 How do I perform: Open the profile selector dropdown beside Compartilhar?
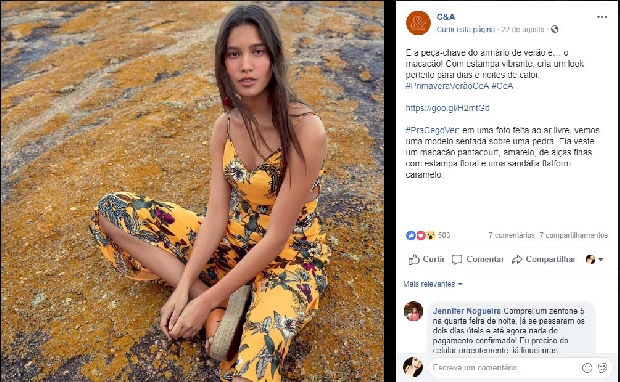(594, 259)
